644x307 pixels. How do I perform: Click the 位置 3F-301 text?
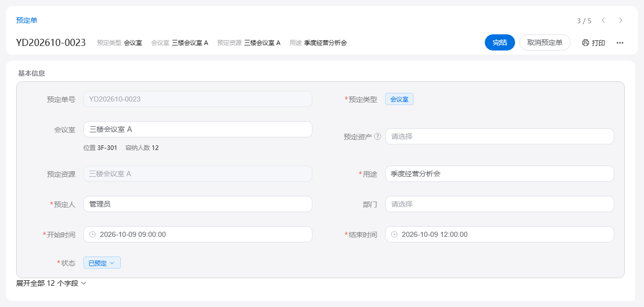100,148
